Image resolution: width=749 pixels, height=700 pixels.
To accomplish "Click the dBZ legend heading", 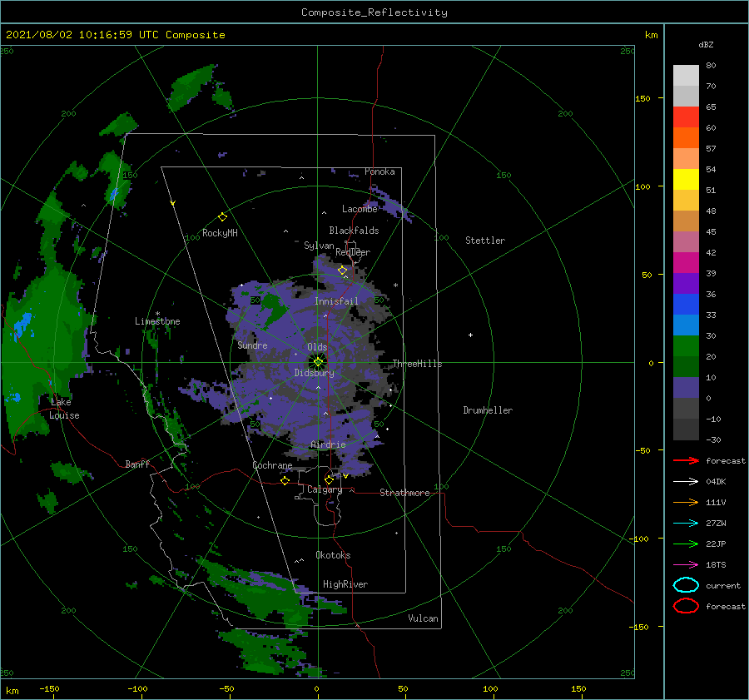I will tap(706, 44).
